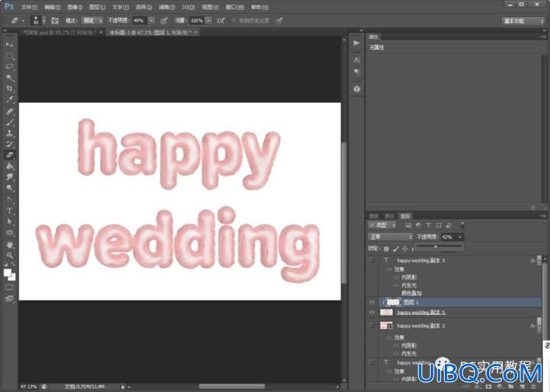550x392 pixels.
Task: Select the Brush tool
Action: [9, 122]
